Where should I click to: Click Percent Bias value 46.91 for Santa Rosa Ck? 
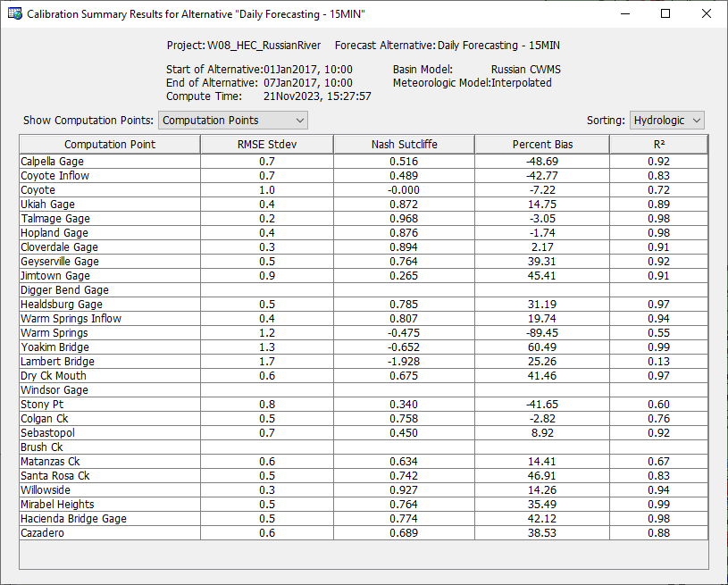coord(542,476)
